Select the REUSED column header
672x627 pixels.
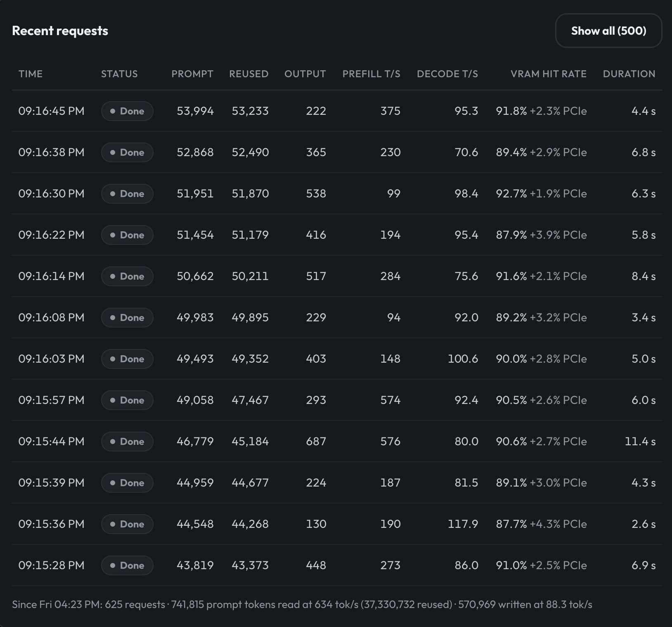249,74
